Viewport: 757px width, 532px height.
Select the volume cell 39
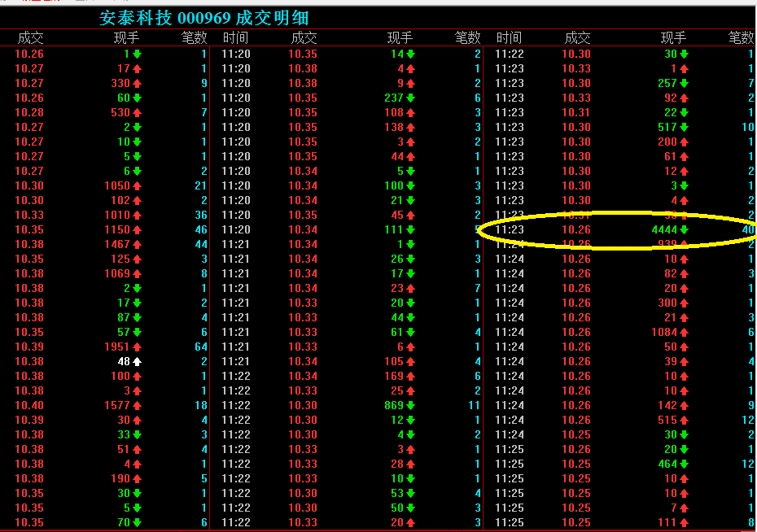pyautogui.click(x=671, y=361)
